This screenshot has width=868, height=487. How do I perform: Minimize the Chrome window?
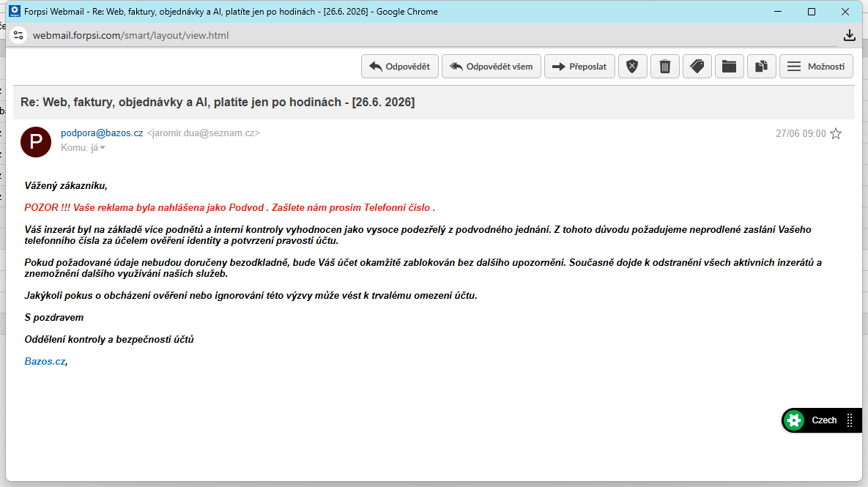tap(778, 12)
